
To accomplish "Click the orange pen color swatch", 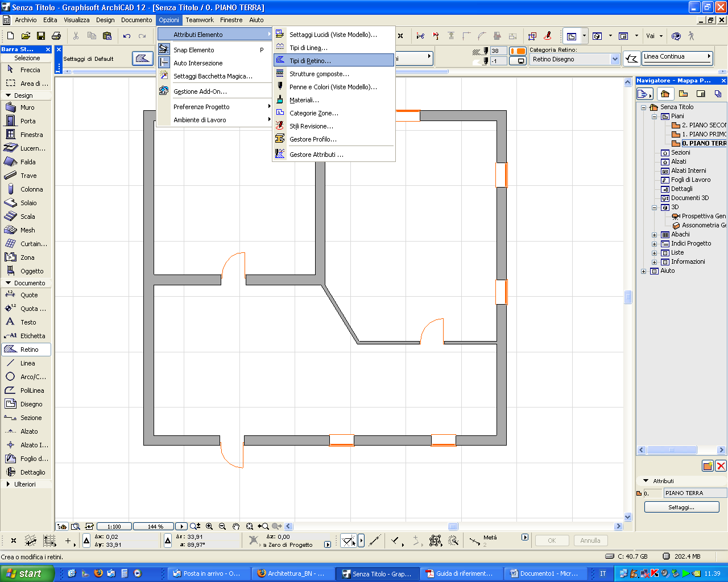I will point(518,51).
